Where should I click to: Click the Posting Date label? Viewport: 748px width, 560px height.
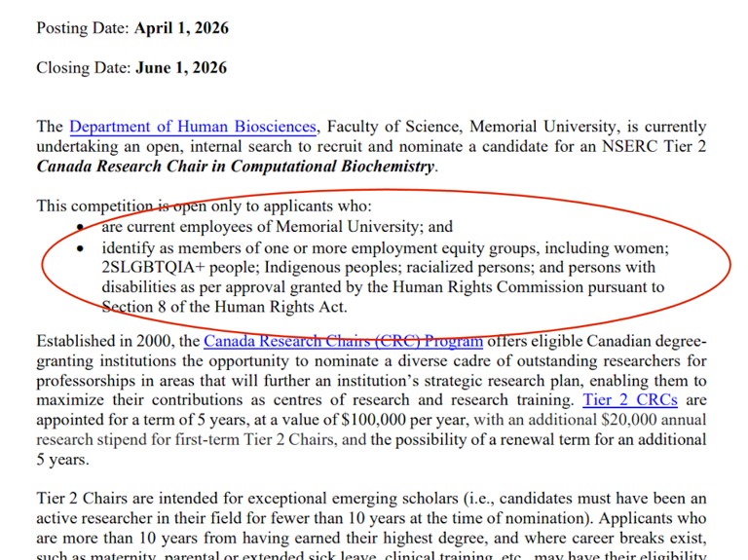click(x=82, y=28)
